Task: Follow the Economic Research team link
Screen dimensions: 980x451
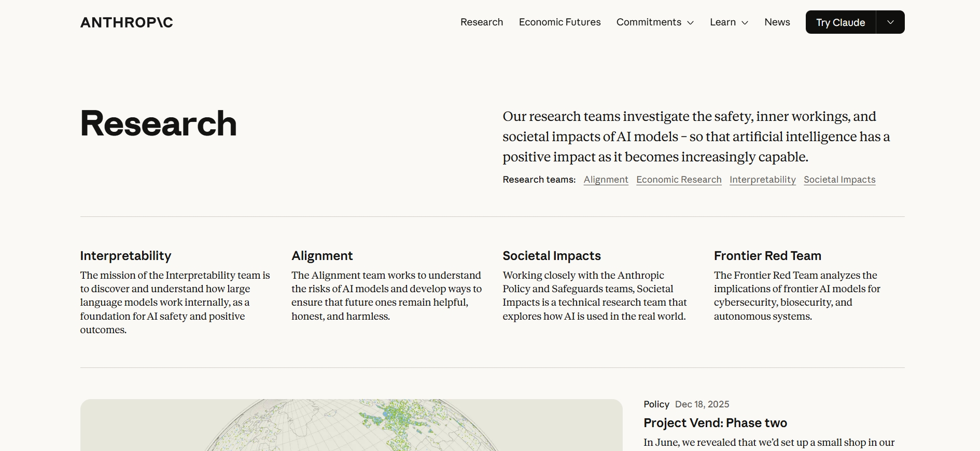Action: tap(679, 180)
